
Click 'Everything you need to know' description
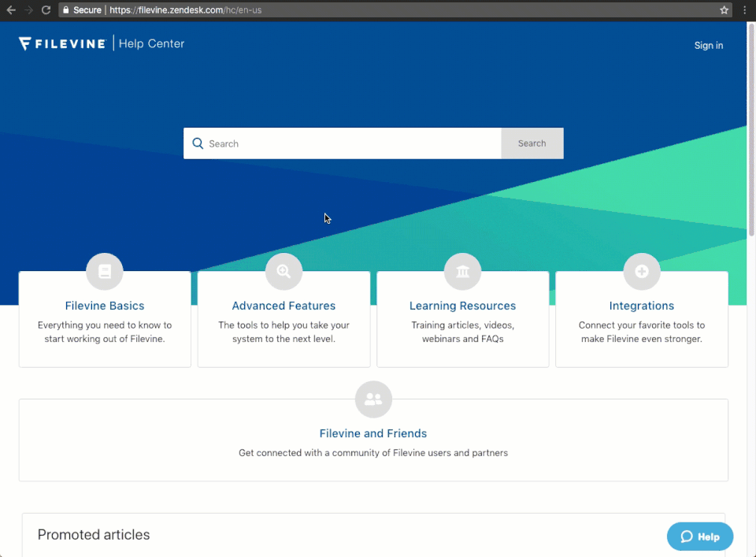105,332
